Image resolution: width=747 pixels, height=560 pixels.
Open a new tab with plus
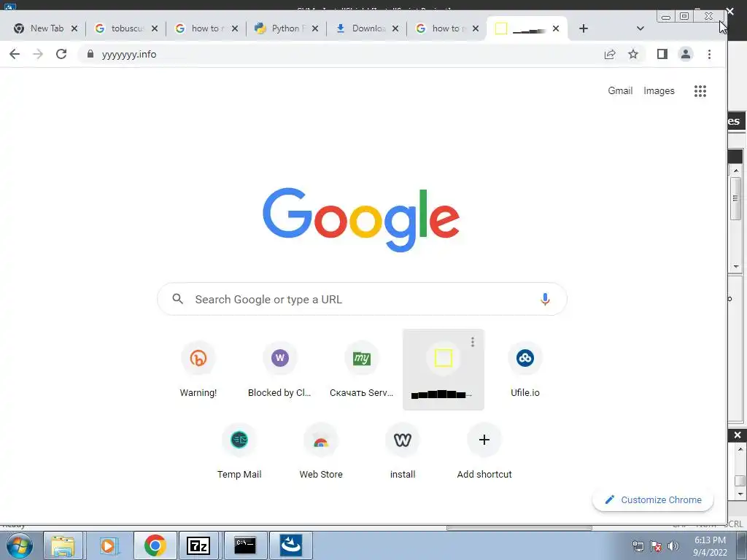584,28
